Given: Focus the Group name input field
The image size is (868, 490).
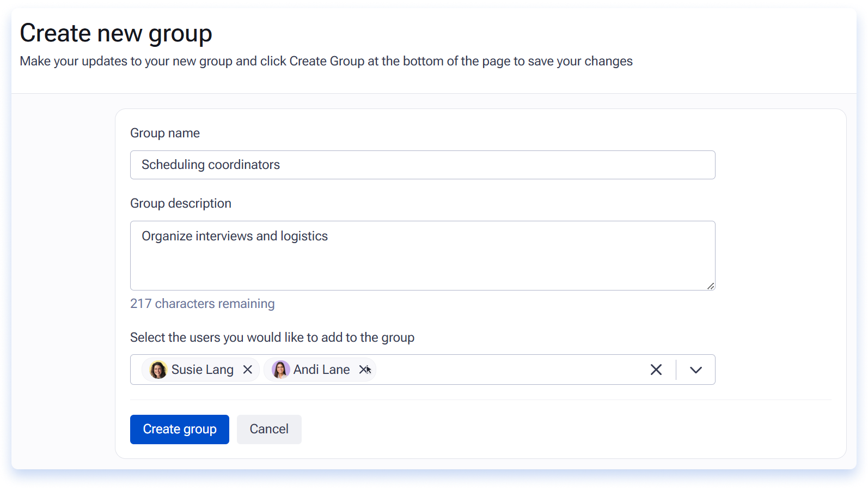Looking at the screenshot, I should point(423,165).
